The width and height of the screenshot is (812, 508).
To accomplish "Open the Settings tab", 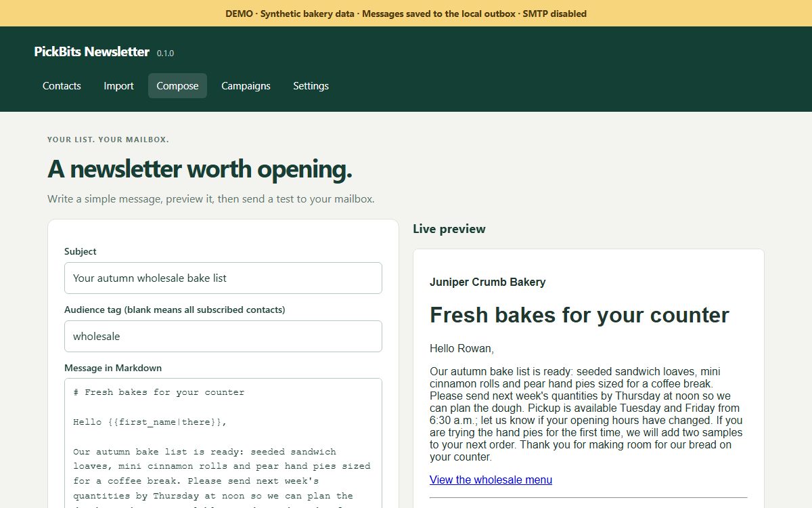I will 311,86.
